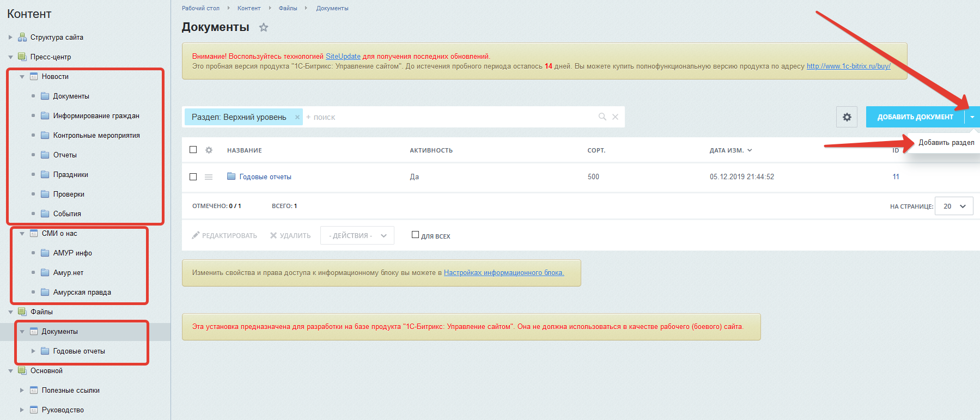980x420 pixels.
Task: Click the Структура сайта icon in sidebar
Action: [x=22, y=37]
